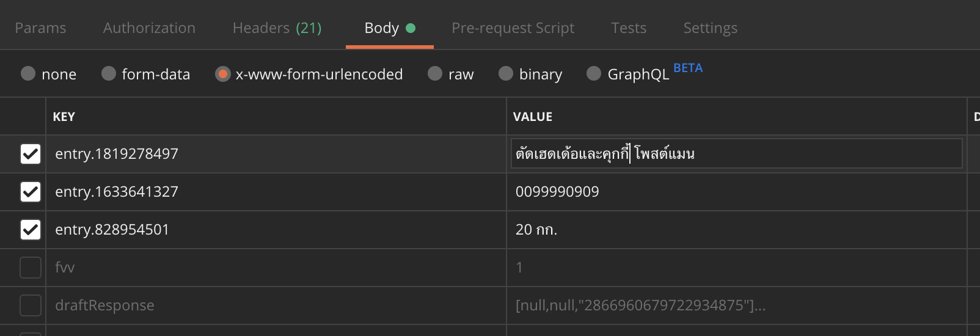
Task: Switch to the Params tab
Action: click(x=40, y=28)
